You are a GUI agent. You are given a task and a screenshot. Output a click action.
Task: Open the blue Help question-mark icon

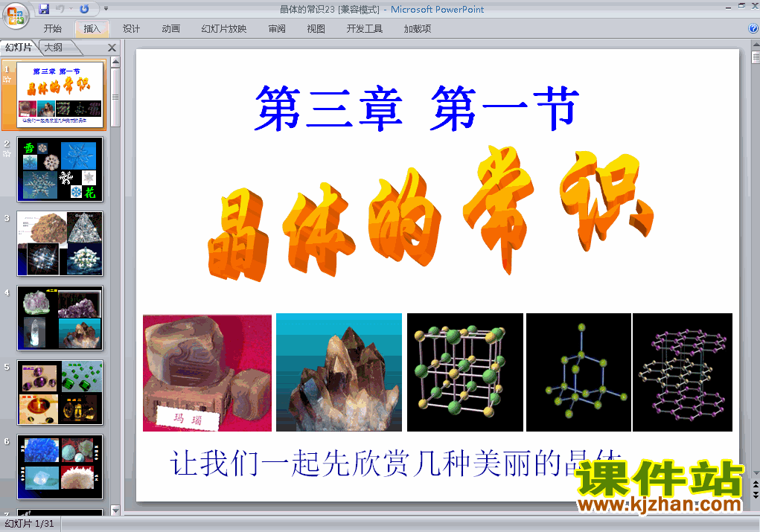coord(753,28)
